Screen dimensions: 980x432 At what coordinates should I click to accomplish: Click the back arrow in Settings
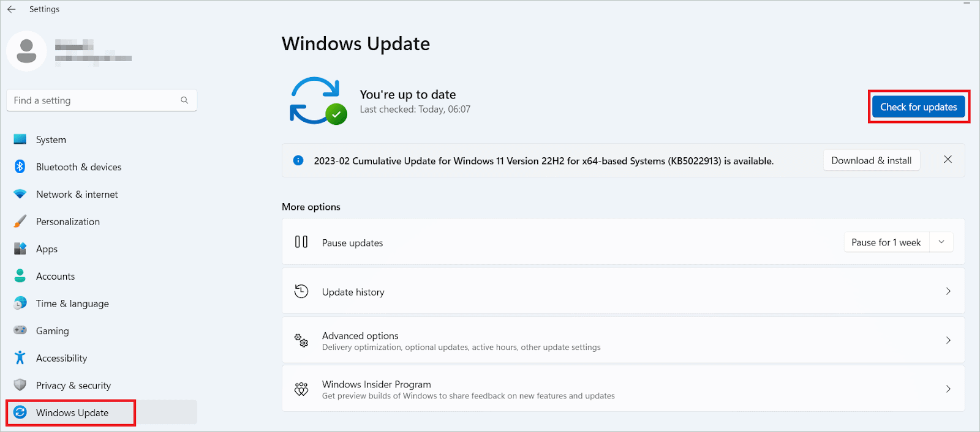[12, 9]
